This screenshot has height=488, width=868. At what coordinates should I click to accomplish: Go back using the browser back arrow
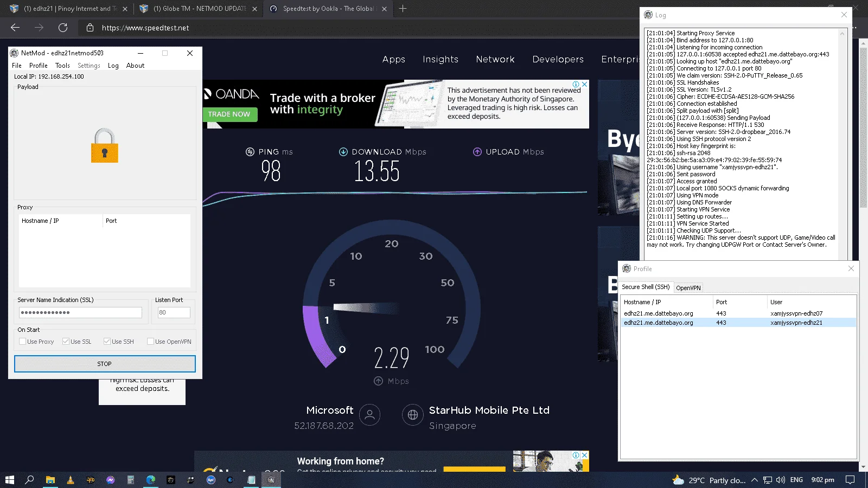tap(15, 28)
